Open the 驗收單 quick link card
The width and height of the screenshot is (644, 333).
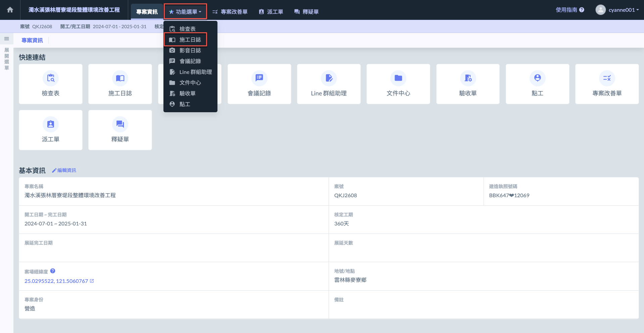[x=468, y=84]
